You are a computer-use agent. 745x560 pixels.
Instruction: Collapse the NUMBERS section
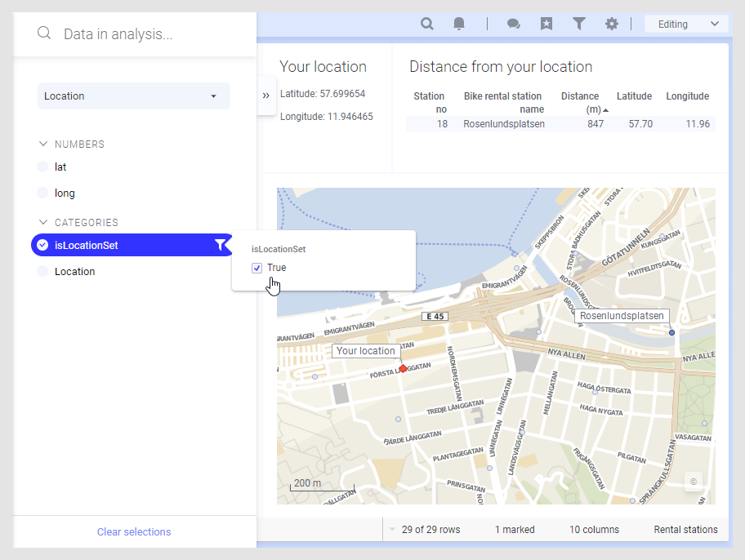click(x=42, y=144)
